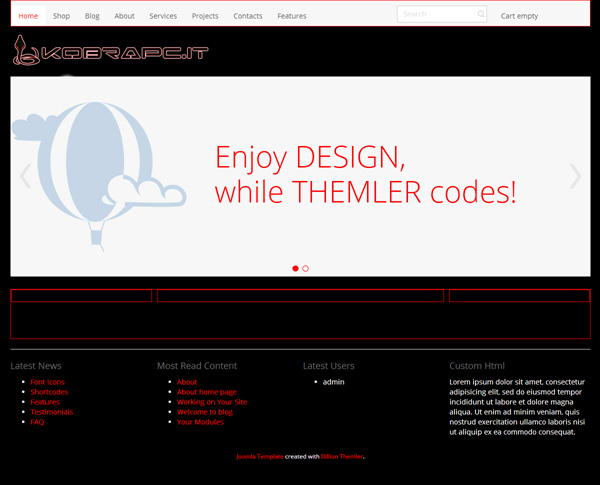
Task: Select the second slider indicator dot
Action: [x=305, y=268]
